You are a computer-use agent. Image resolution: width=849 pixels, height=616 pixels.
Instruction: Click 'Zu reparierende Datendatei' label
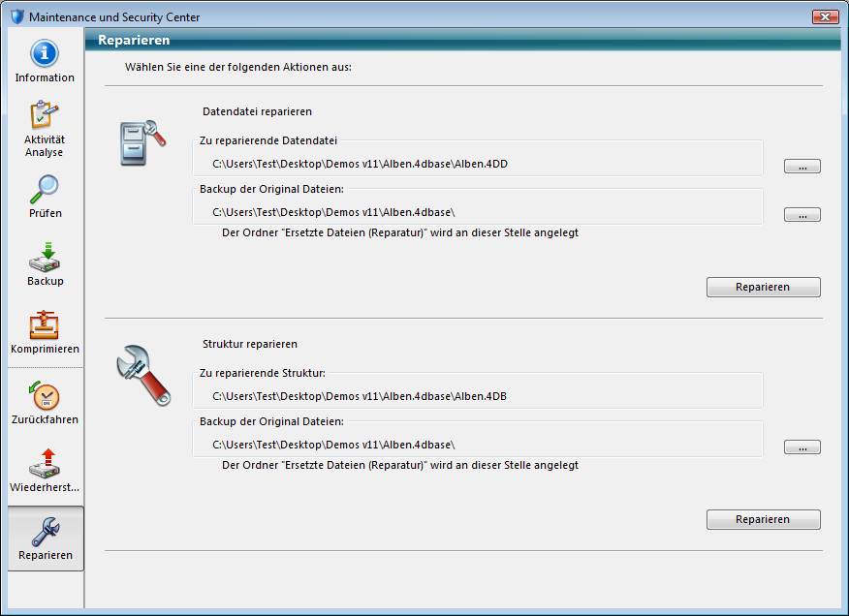click(268, 140)
